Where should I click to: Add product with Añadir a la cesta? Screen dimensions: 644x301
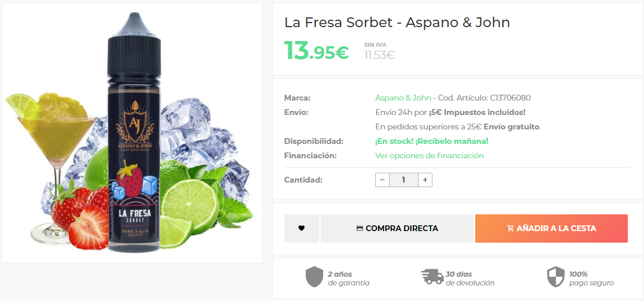551,228
